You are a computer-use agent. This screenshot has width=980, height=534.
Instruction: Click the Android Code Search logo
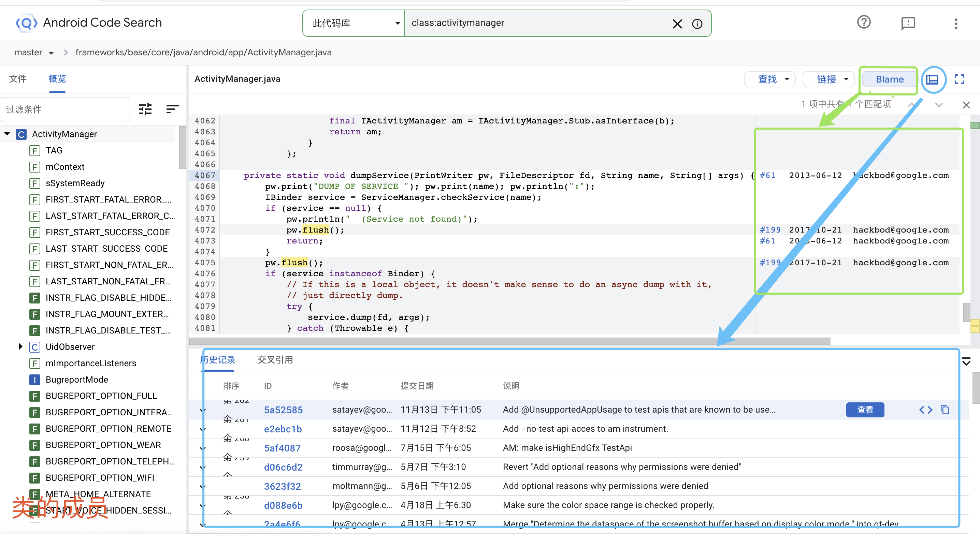[x=26, y=23]
